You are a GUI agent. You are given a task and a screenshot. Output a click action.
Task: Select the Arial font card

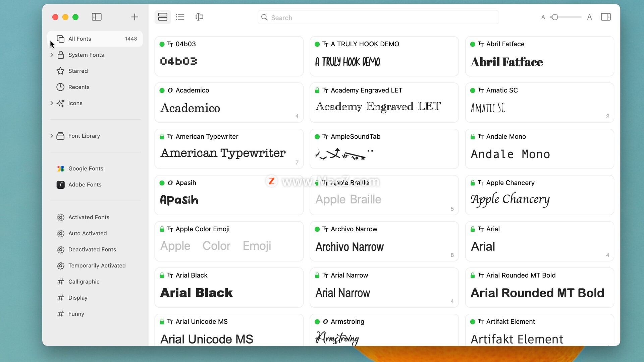point(539,241)
